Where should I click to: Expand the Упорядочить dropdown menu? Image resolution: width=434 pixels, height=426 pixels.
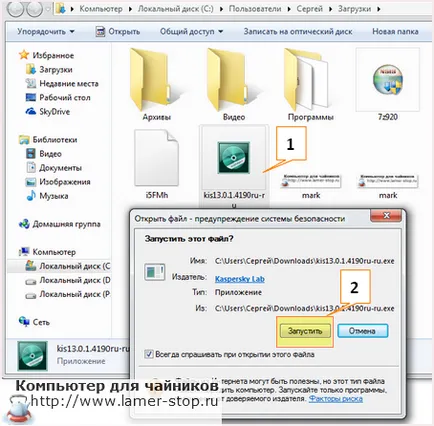46,32
